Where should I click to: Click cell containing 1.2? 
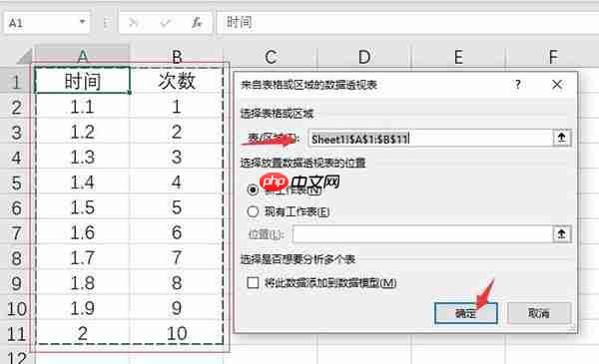[83, 132]
